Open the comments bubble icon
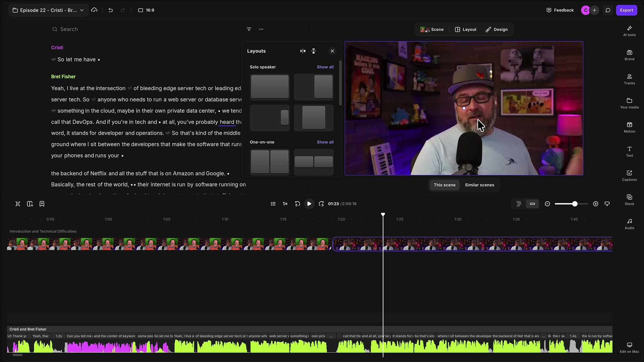Viewport: 644px width, 362px height. 608,10
